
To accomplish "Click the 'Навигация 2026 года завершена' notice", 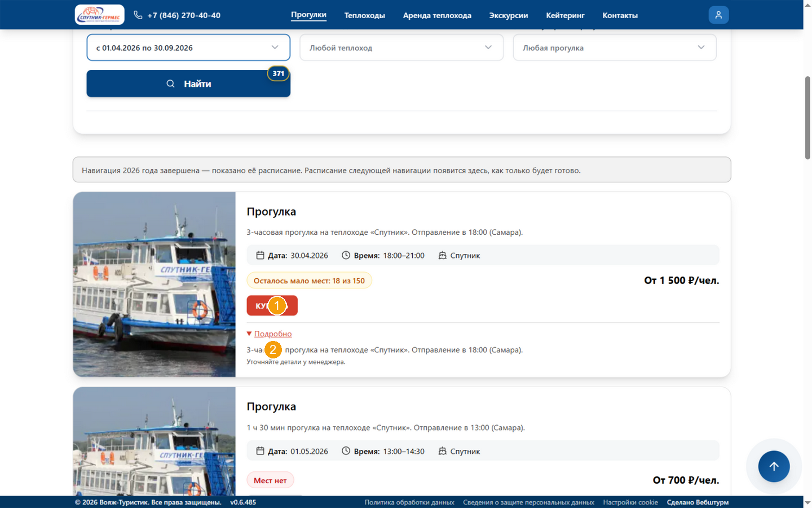I will (x=402, y=170).
